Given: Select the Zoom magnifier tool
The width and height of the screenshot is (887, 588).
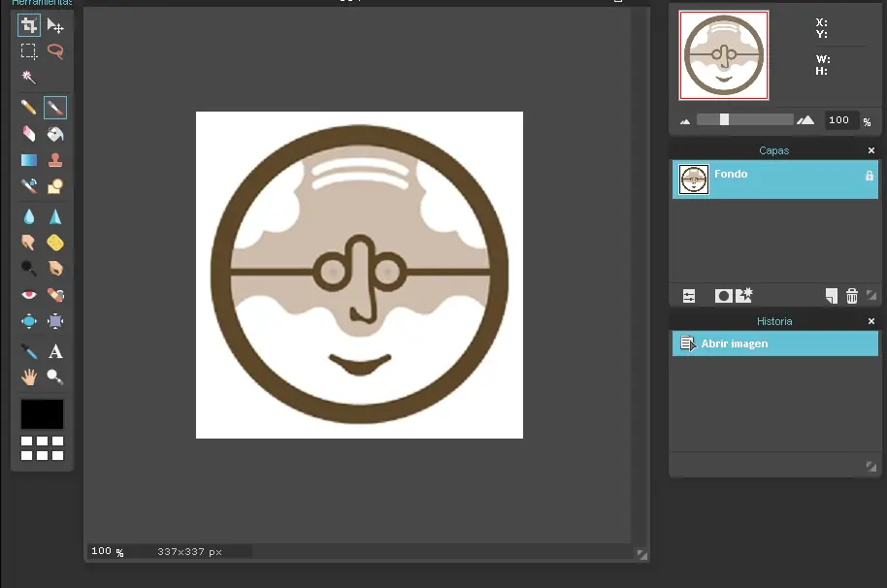Looking at the screenshot, I should tap(55, 376).
